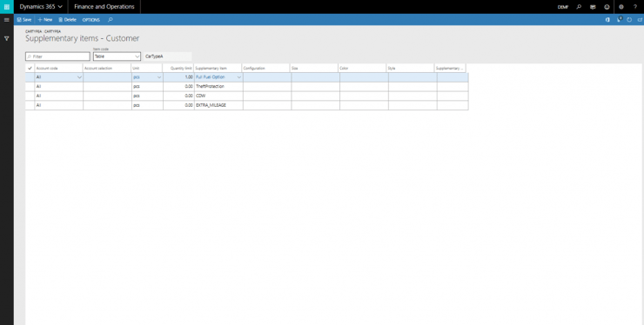Click the Save button

(24, 20)
